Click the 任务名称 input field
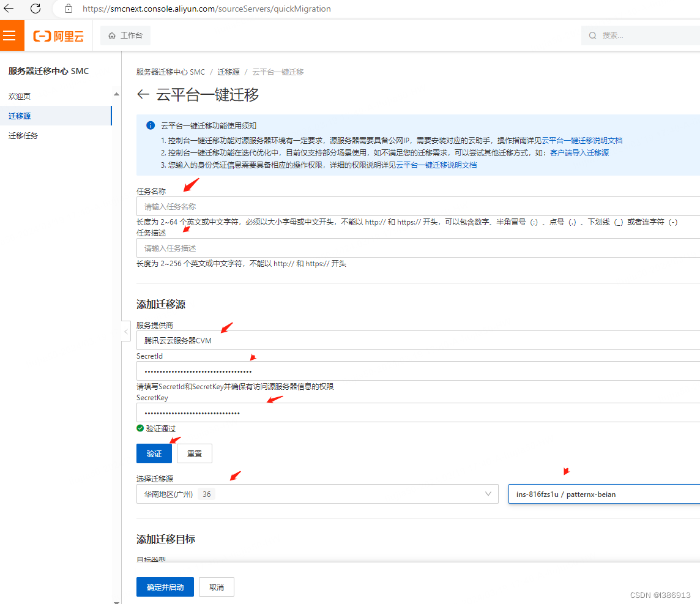This screenshot has width=700, height=604. (418, 206)
